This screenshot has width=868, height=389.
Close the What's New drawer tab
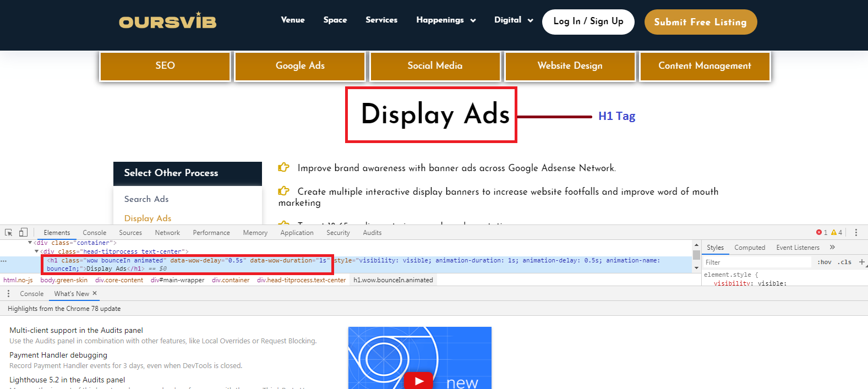coord(95,293)
